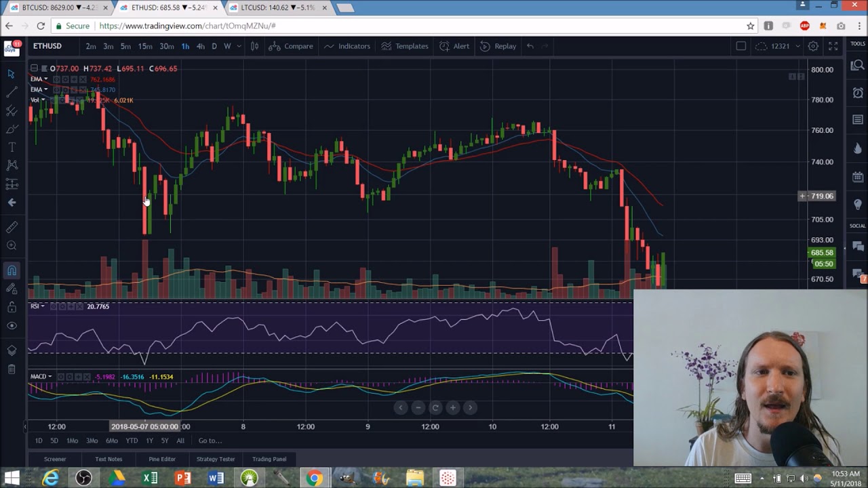Select the daily D interval
This screenshot has width=868, height=488.
pos(214,46)
